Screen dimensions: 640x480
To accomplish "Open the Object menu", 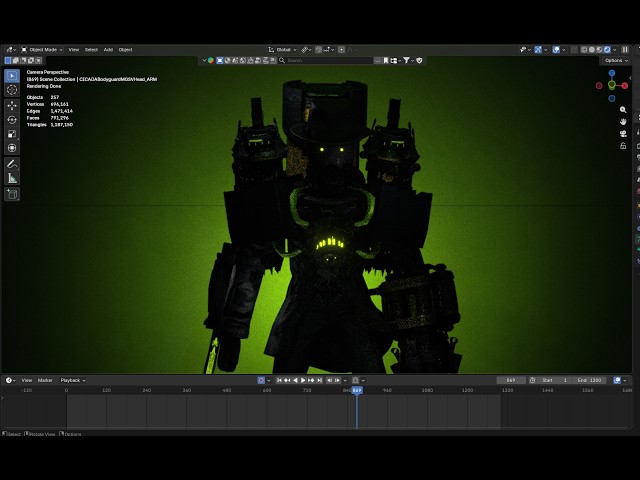I will tap(125, 50).
